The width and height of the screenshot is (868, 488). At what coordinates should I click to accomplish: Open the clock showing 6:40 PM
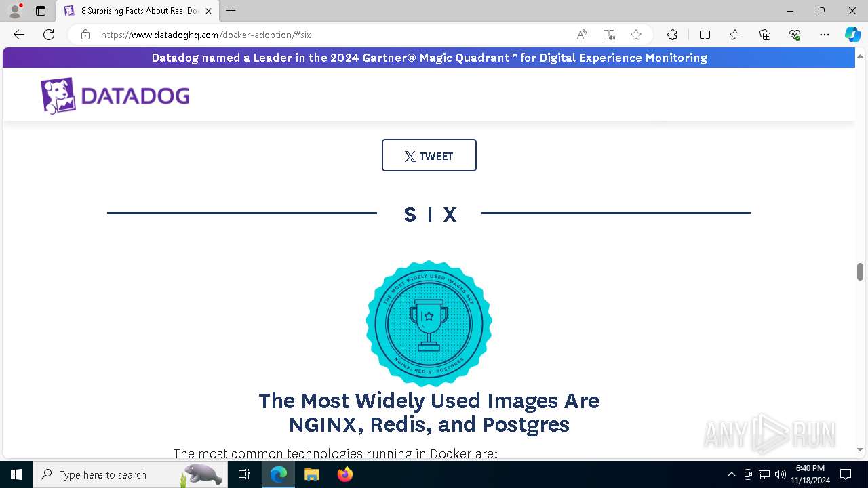point(810,474)
